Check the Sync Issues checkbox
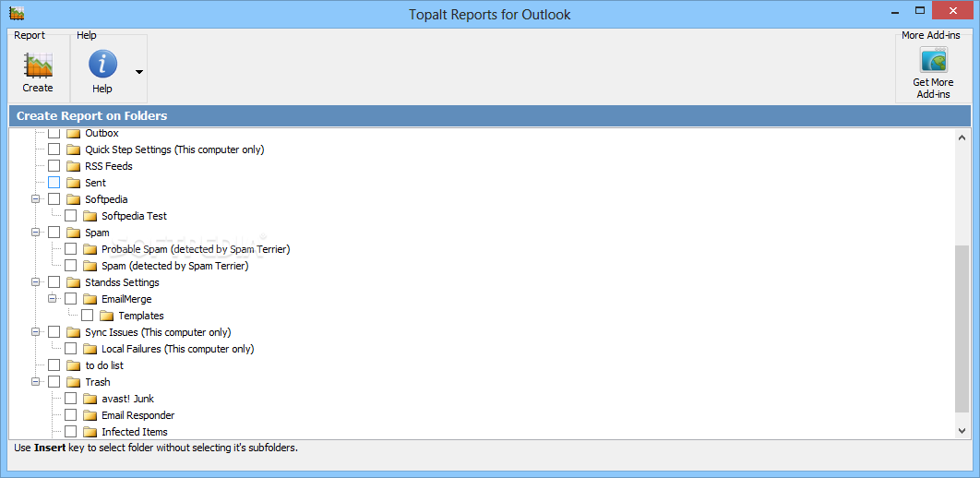Screen dimensions: 980x478 (x=54, y=332)
